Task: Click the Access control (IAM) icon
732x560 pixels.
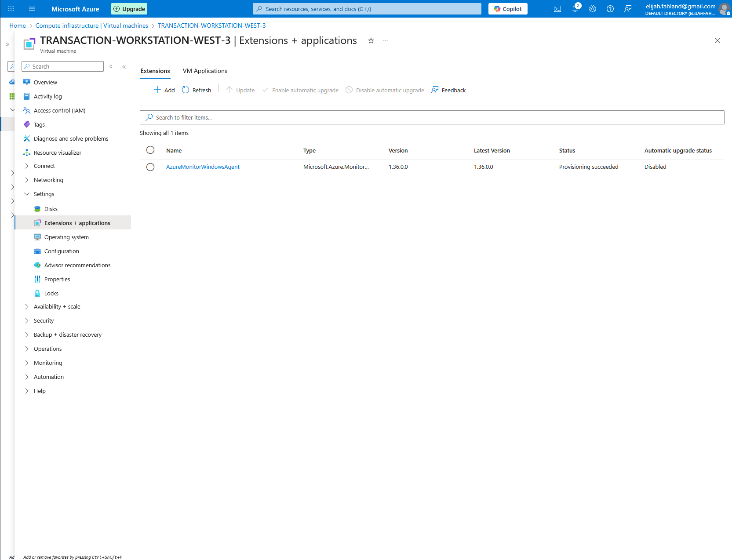Action: point(27,110)
